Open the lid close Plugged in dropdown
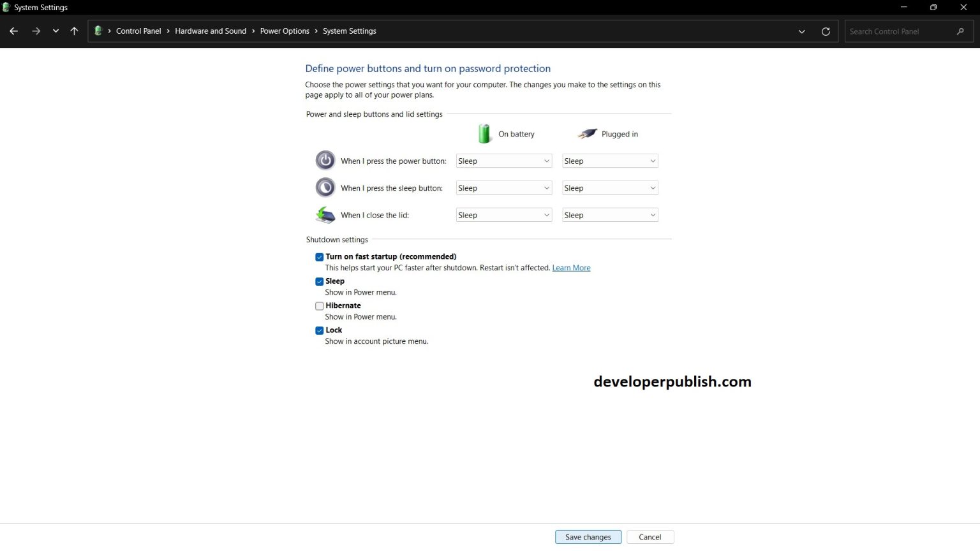 [x=609, y=215]
